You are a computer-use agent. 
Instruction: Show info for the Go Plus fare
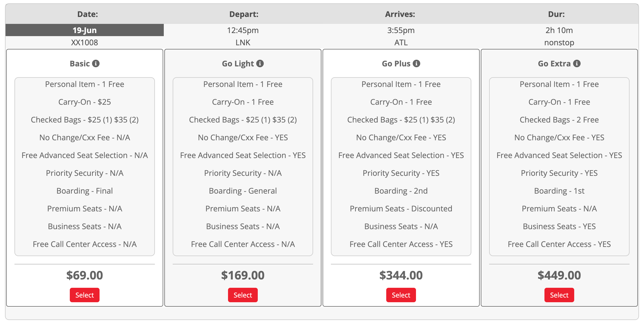pyautogui.click(x=416, y=64)
